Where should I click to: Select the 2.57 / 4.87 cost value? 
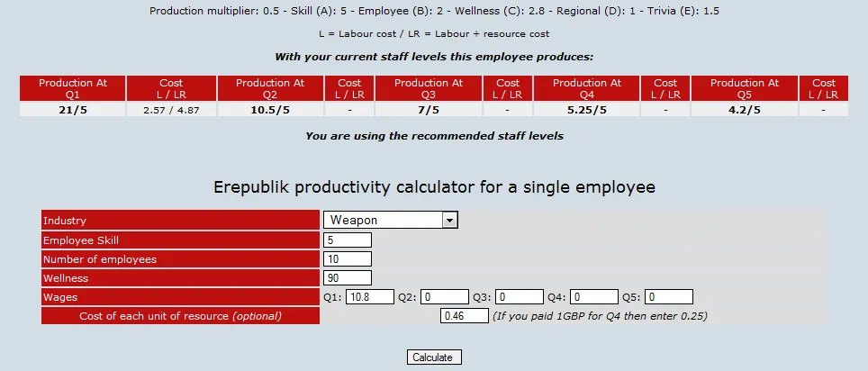point(171,110)
